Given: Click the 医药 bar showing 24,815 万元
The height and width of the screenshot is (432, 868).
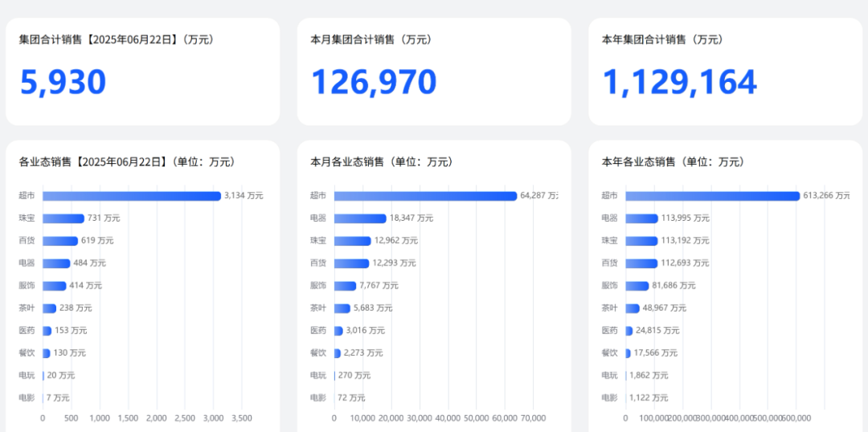Looking at the screenshot, I should coord(629,331).
